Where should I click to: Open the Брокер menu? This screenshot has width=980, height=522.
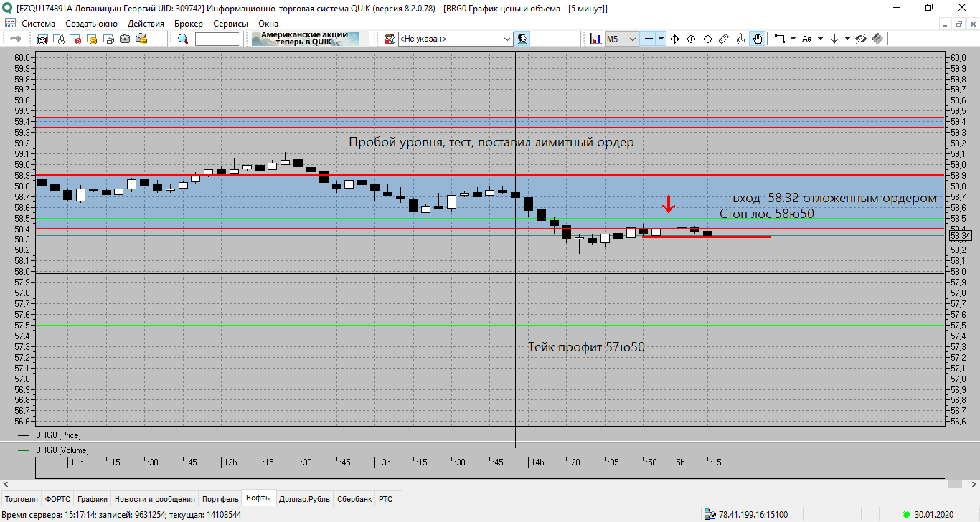189,24
